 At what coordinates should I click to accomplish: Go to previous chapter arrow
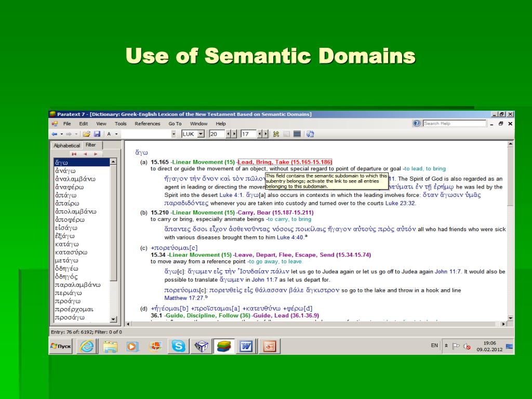click(x=229, y=134)
